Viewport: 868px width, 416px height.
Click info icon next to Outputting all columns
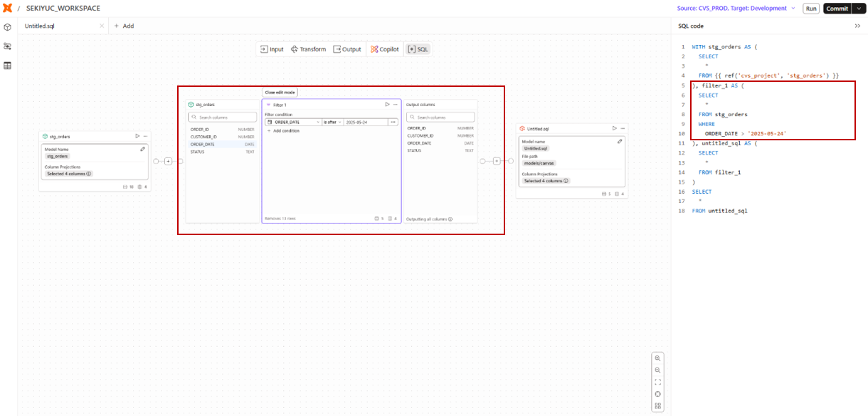pyautogui.click(x=450, y=219)
